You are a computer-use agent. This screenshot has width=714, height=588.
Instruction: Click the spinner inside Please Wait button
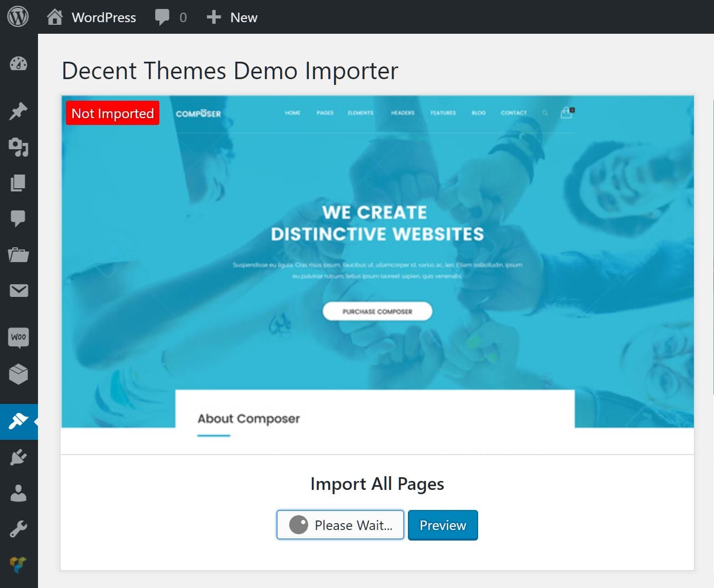(x=299, y=525)
